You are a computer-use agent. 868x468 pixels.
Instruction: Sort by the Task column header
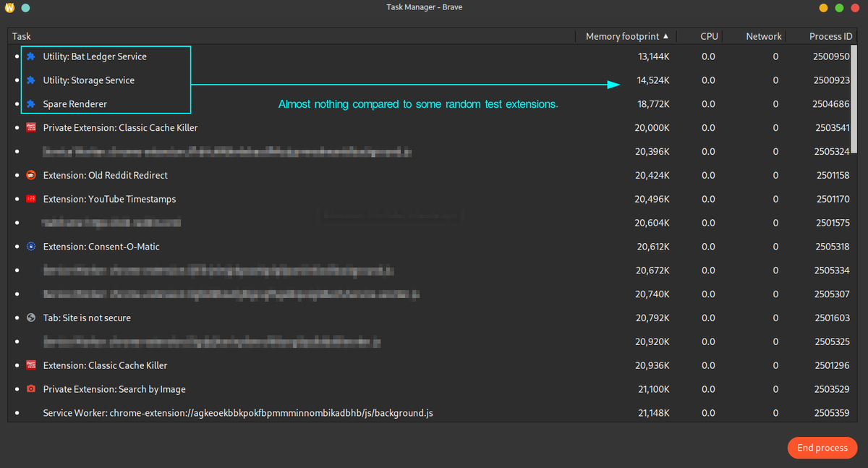(x=292, y=36)
